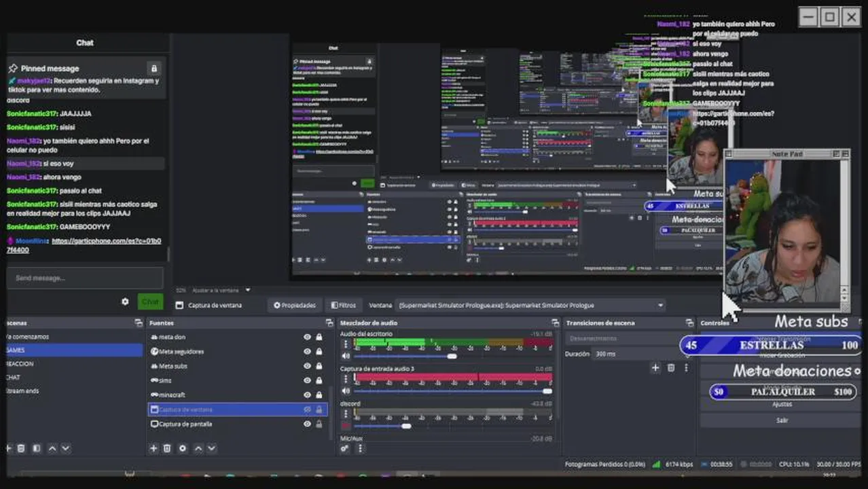Add a new source in Fuentes toolbar

153,448
